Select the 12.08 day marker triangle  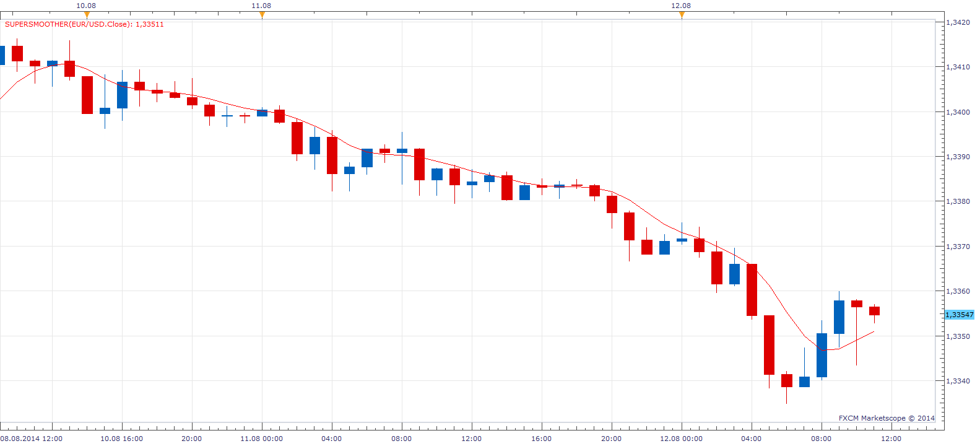tap(682, 15)
